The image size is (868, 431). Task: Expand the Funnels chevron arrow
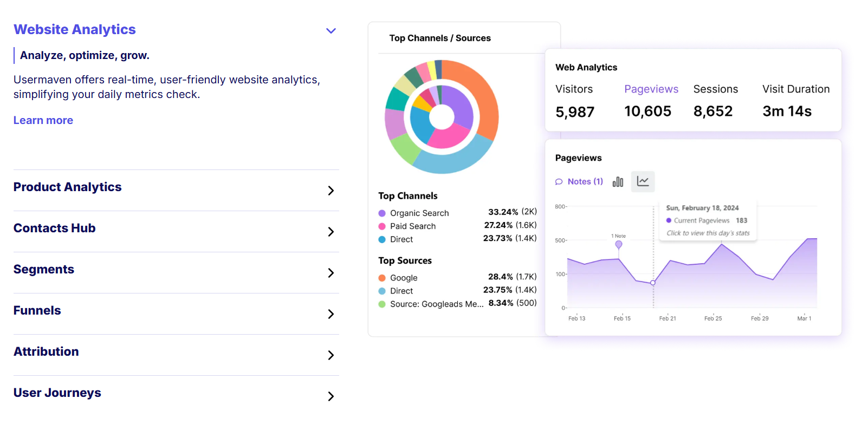click(331, 314)
